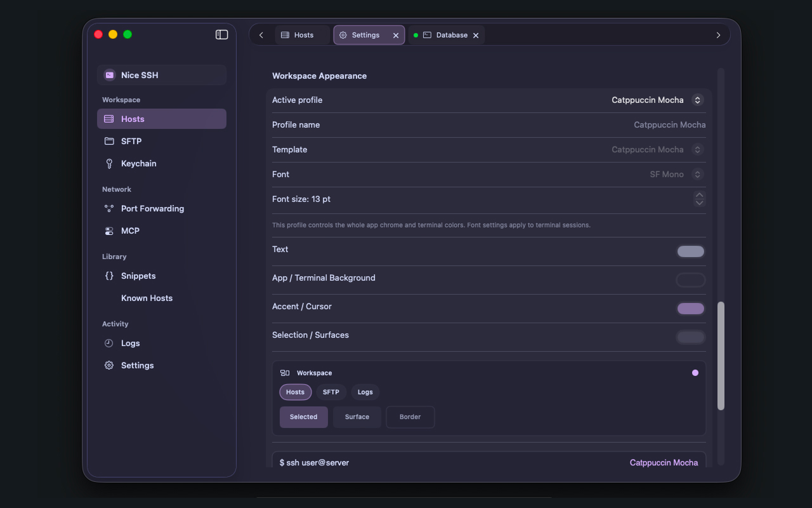Click the Workspace Appearance heading
This screenshot has width=812, height=508.
coord(320,76)
